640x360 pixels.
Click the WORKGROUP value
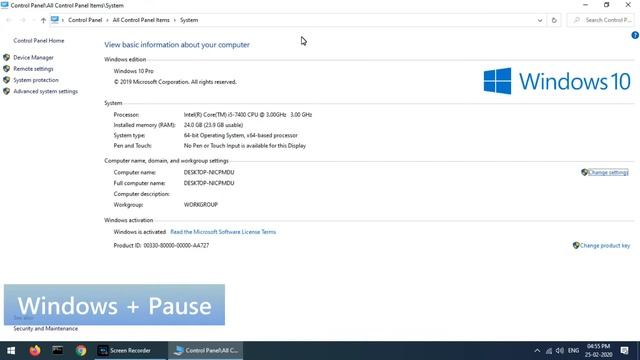coord(201,205)
